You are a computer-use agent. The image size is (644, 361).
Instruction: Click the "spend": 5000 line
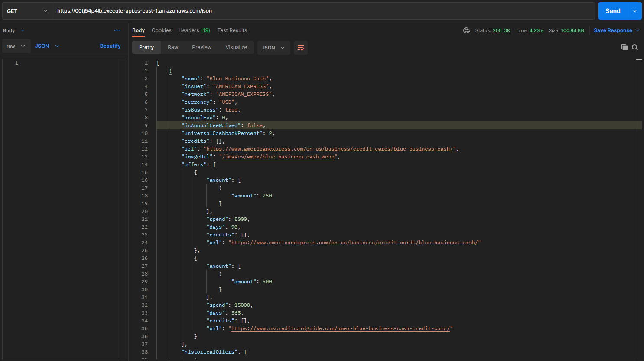coord(228,219)
